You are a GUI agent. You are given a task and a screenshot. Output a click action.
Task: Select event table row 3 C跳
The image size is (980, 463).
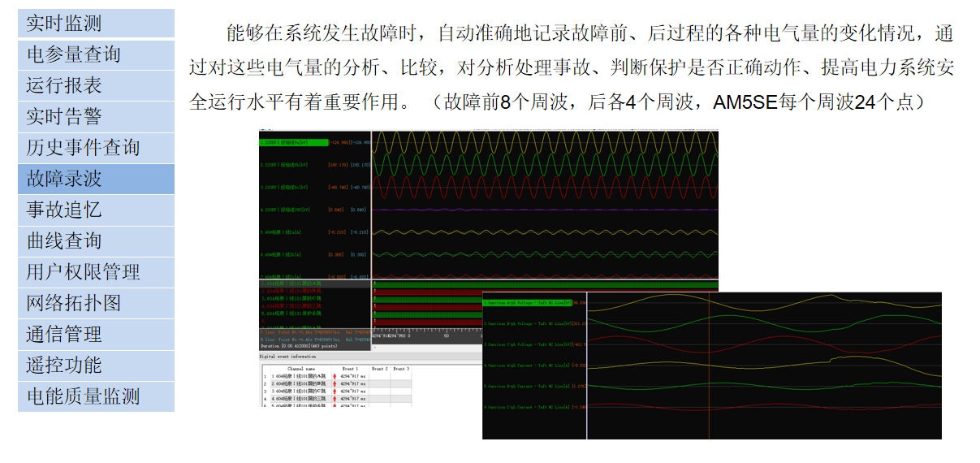[x=337, y=391]
